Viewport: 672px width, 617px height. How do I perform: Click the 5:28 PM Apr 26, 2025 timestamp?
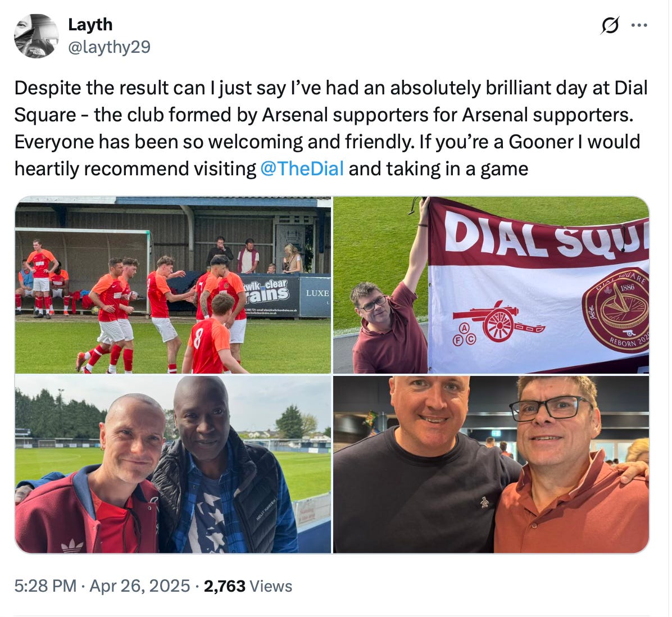click(102, 586)
